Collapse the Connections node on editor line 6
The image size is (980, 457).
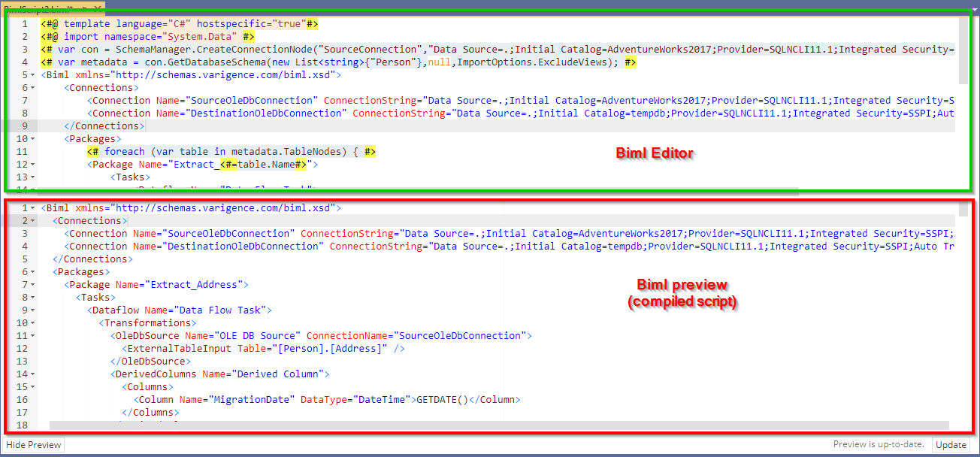[34, 88]
